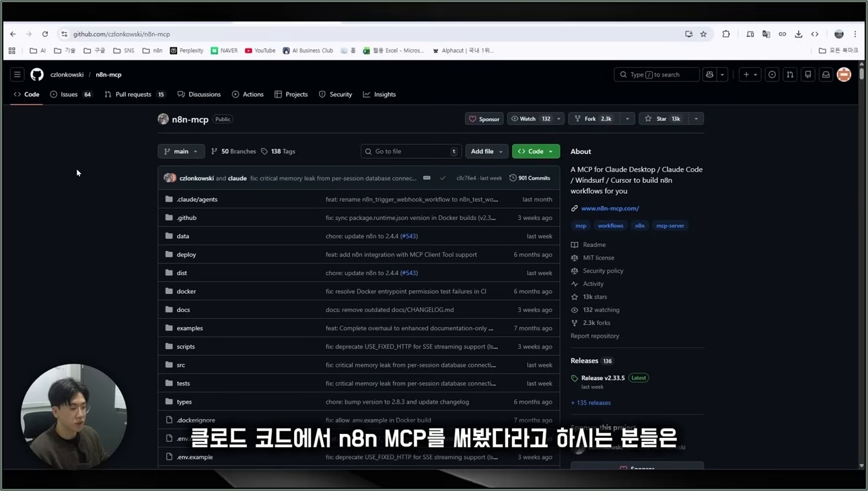The image size is (868, 491).
Task: Open the Actions tab
Action: 248,95
